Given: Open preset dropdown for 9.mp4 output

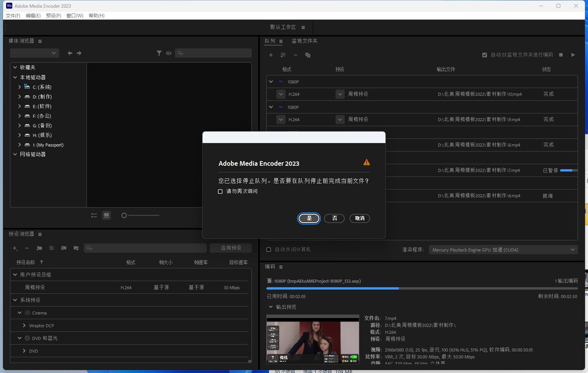Looking at the screenshot, I should [340, 120].
